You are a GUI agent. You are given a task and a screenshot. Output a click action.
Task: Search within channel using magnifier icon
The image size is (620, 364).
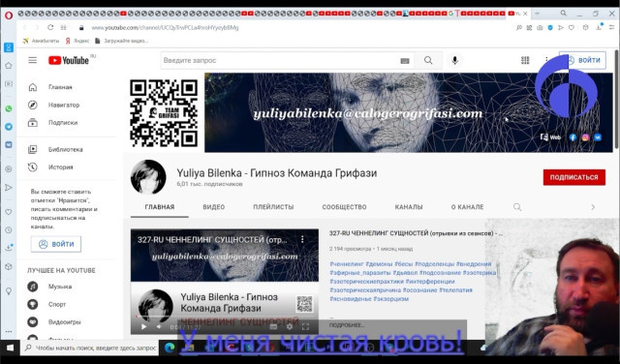click(x=517, y=207)
